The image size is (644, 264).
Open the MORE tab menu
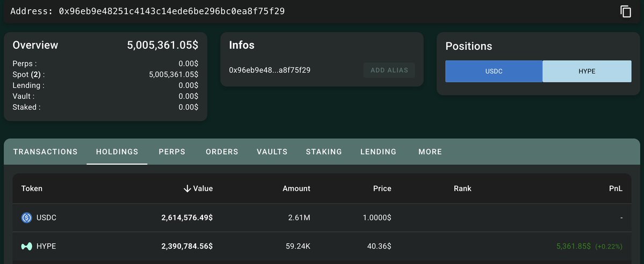click(x=430, y=152)
